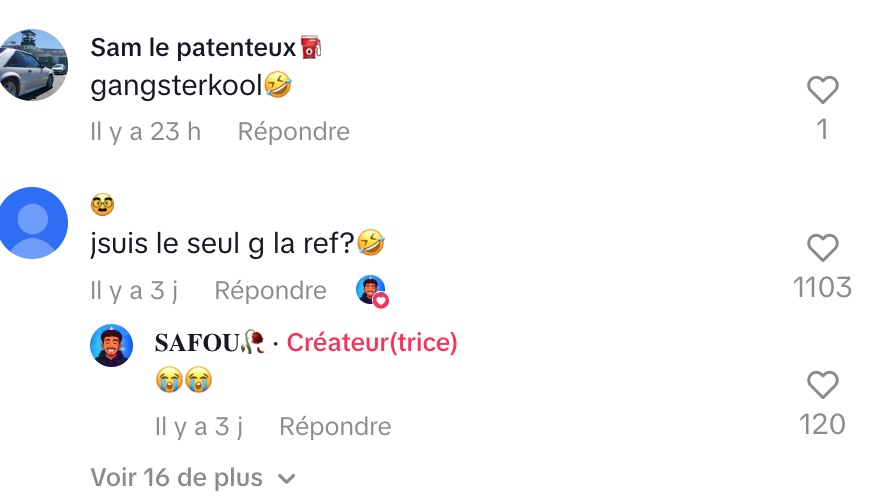Open Sam le patenteux's car profile picture

point(34,65)
